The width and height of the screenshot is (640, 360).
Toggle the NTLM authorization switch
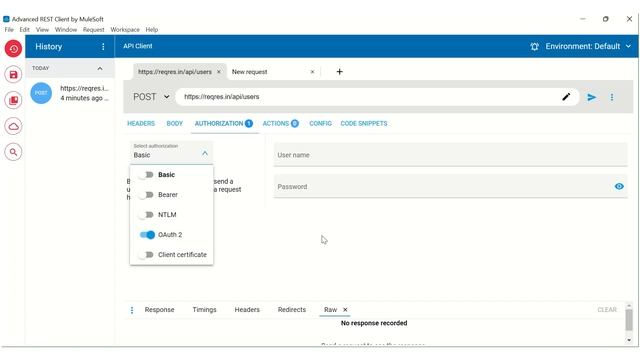click(146, 215)
